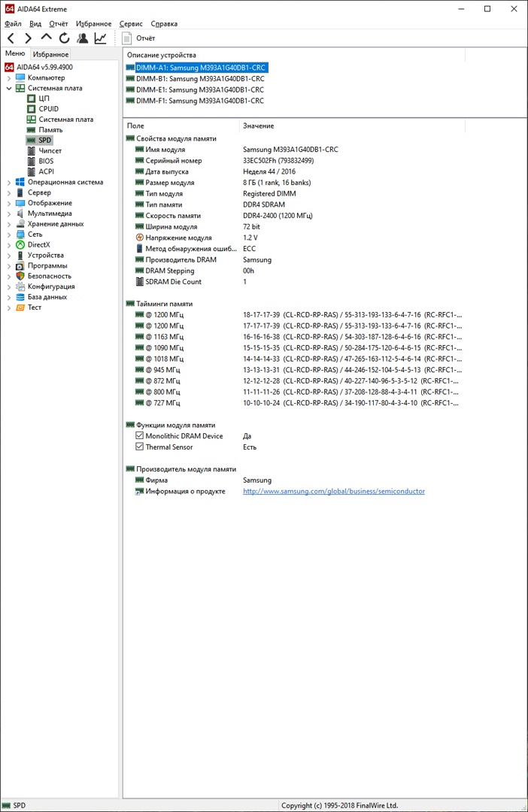Viewport: 528px width, 812px height.
Task: Click the Значение column header
Action: [x=352, y=126]
